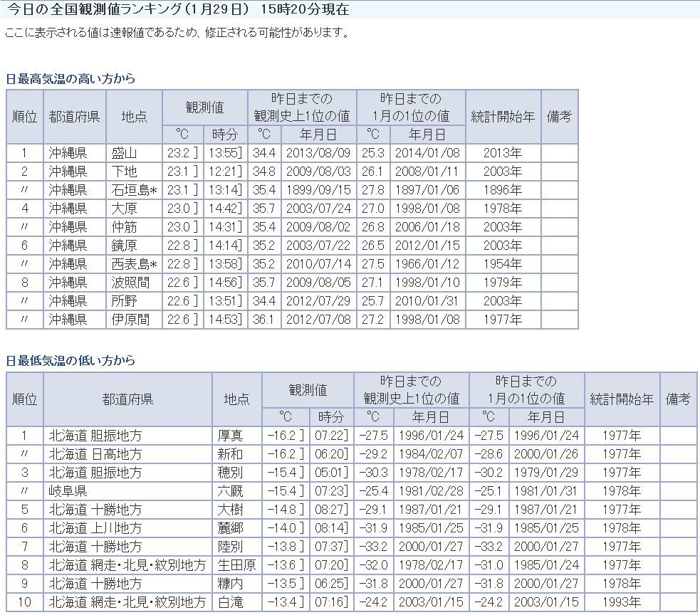The height and width of the screenshot is (615, 700).
Task: Click the 1896年 statistics start year
Action: [x=502, y=190]
